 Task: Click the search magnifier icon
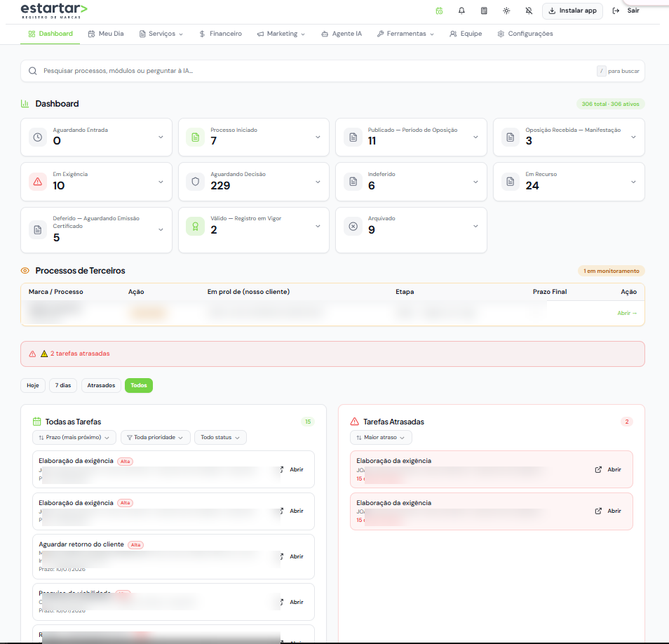tap(33, 71)
